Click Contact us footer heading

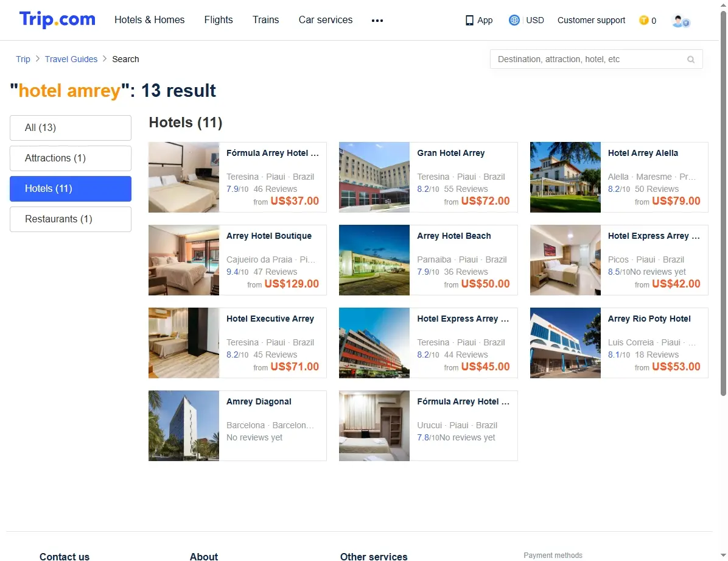pos(65,556)
